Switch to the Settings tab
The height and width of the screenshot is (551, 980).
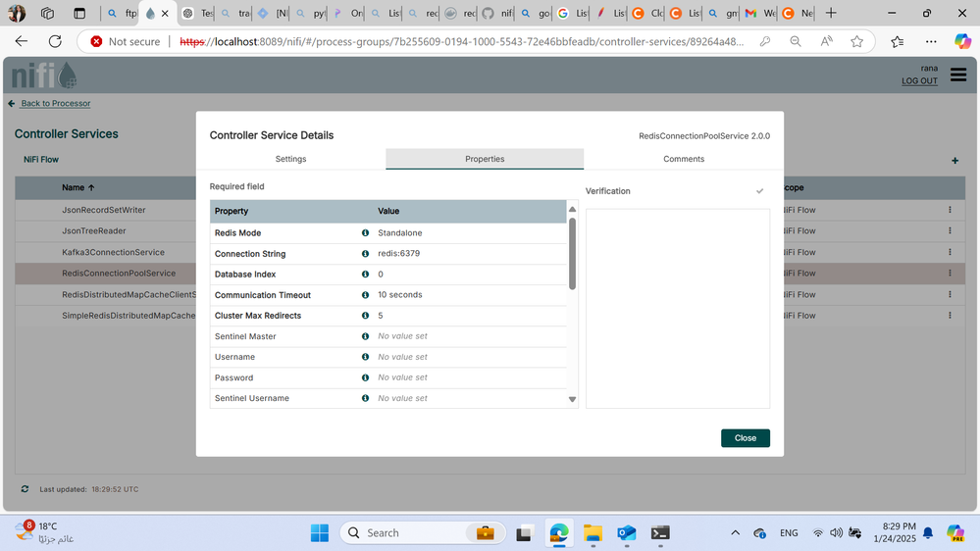pyautogui.click(x=290, y=159)
